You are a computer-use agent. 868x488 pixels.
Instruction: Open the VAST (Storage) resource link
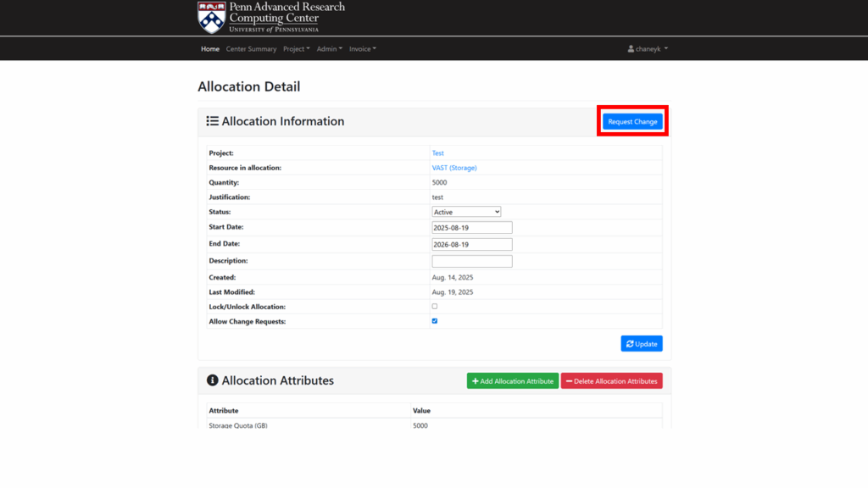pyautogui.click(x=454, y=168)
